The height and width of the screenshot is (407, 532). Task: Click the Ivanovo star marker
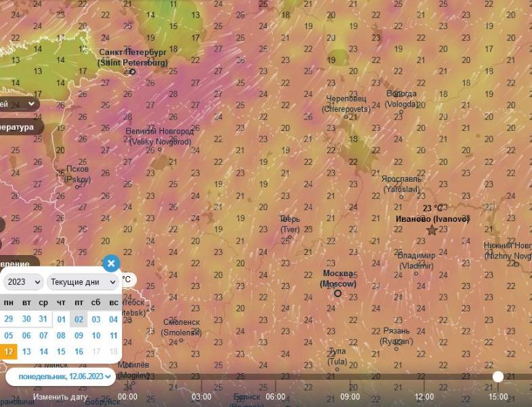tap(432, 231)
